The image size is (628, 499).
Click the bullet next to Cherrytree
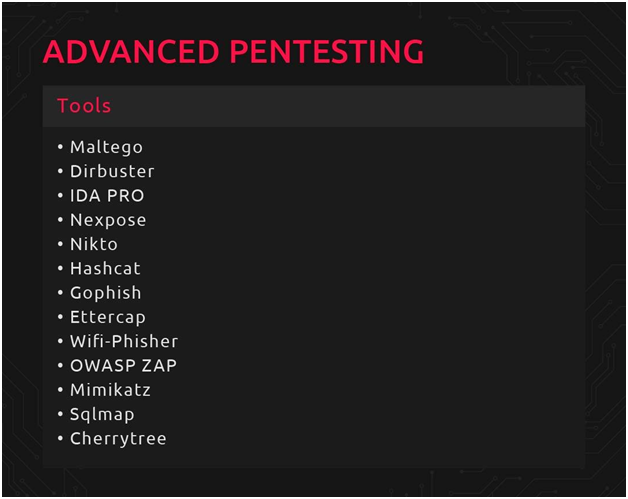point(60,439)
